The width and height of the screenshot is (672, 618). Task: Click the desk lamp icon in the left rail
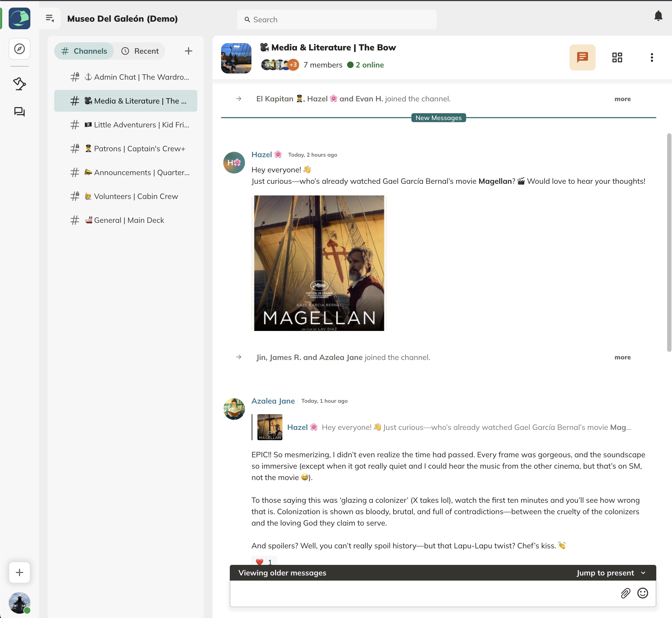pyautogui.click(x=20, y=83)
